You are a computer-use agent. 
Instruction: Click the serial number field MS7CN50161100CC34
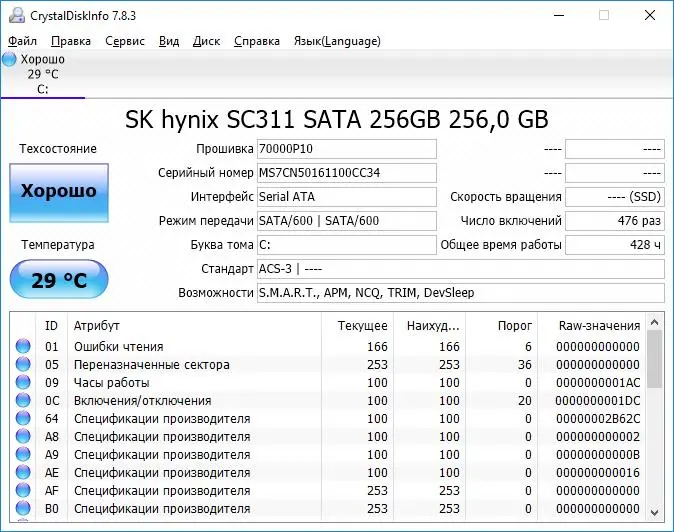pyautogui.click(x=347, y=173)
